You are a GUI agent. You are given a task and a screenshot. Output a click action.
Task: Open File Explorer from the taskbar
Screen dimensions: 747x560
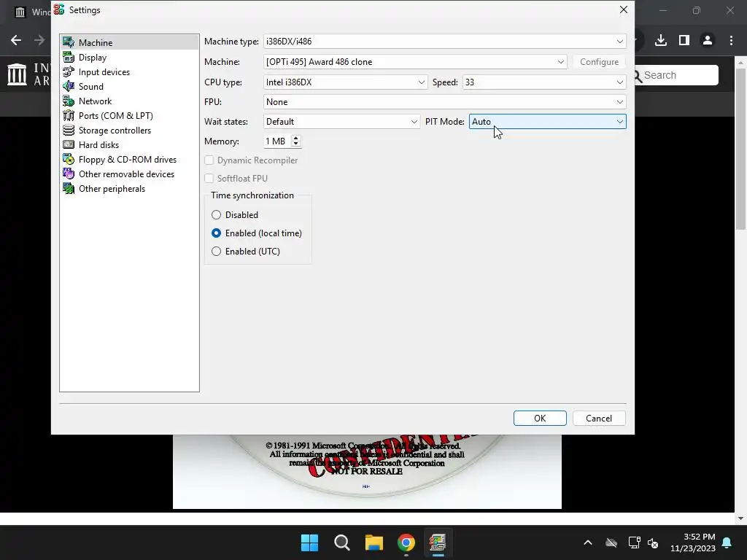(x=374, y=542)
